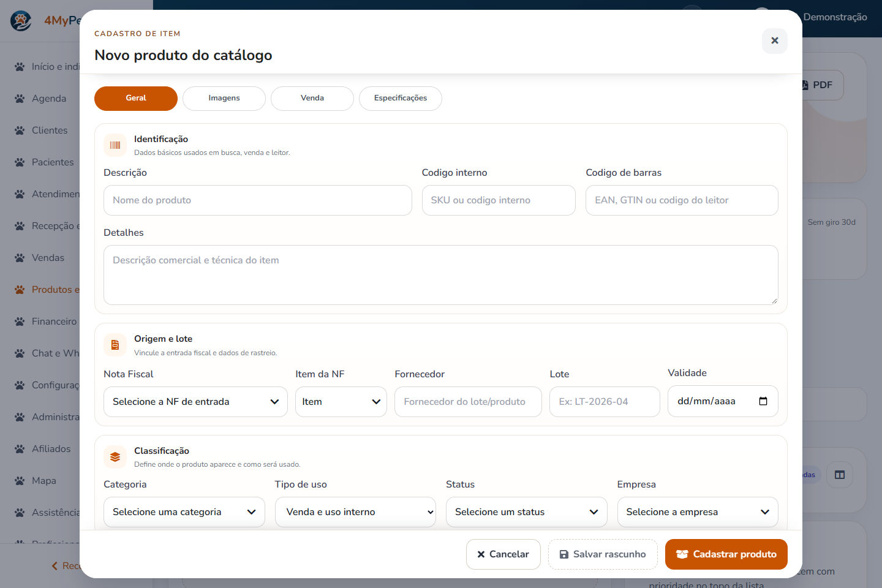The width and height of the screenshot is (882, 588).
Task: Open the Venda tab
Action: point(312,99)
